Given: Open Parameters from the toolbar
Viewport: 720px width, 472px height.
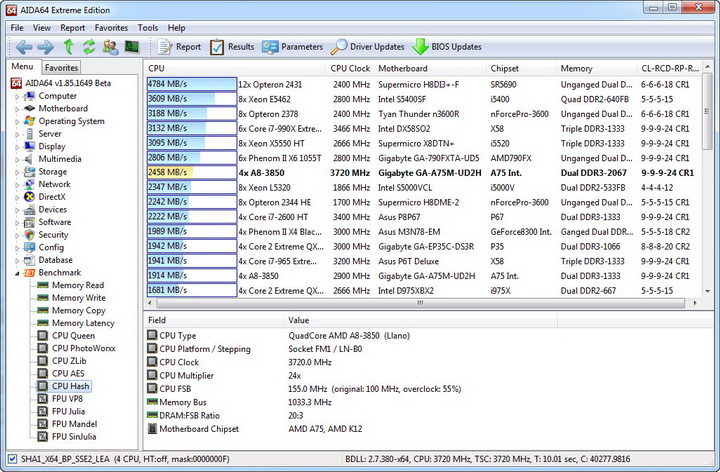Looking at the screenshot, I should (292, 47).
